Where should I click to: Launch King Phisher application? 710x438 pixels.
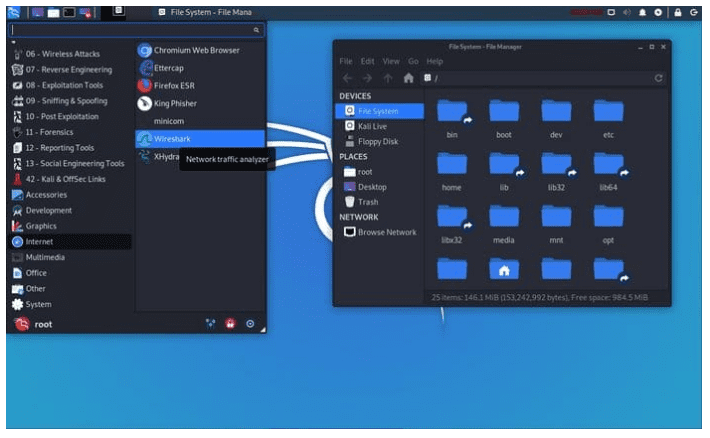(200, 103)
